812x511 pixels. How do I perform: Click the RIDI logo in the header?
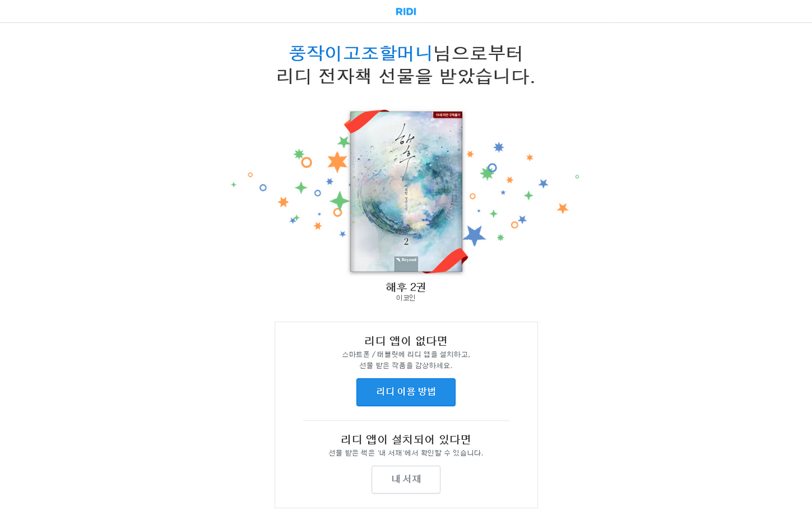tap(406, 12)
